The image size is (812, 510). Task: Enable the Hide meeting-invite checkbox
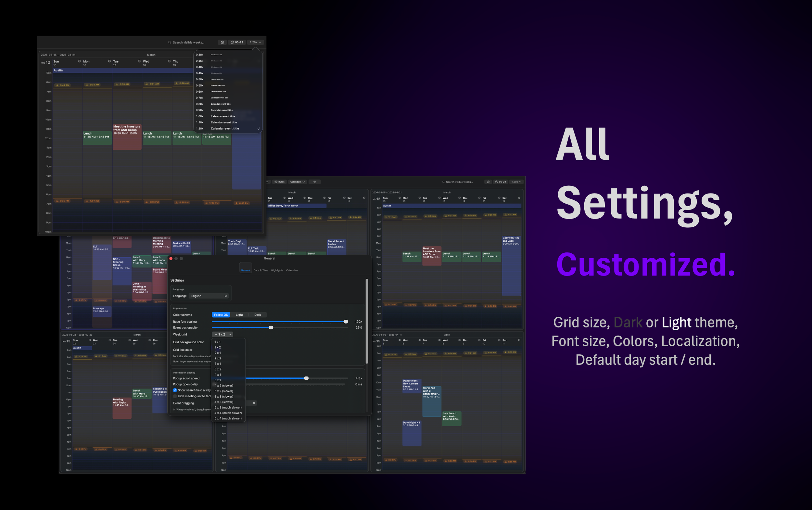pos(175,396)
